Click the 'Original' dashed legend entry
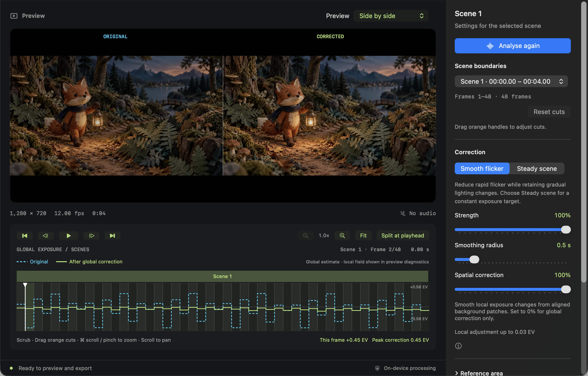The width and height of the screenshot is (588, 376). point(32,262)
